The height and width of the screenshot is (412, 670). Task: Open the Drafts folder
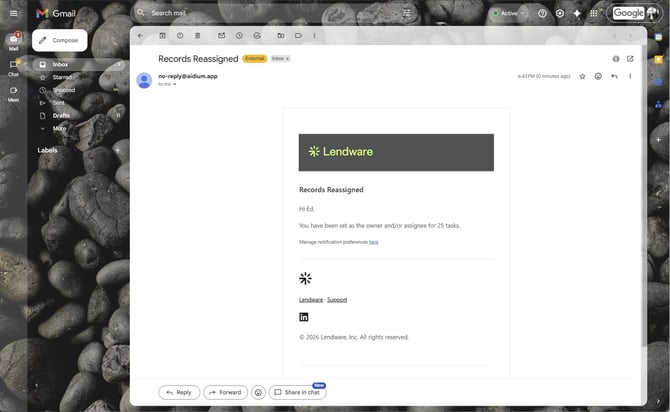click(79, 115)
